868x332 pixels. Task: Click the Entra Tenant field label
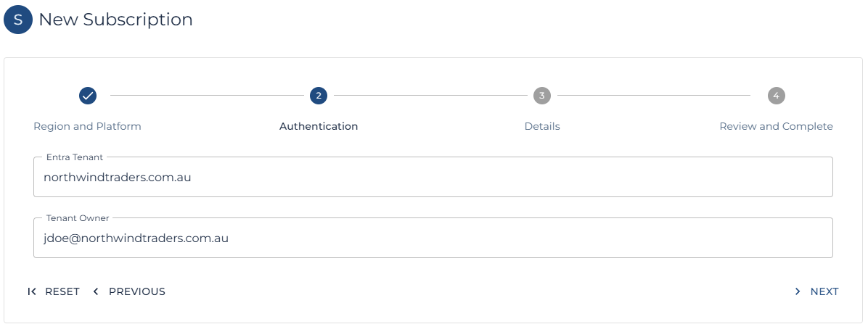click(x=75, y=157)
